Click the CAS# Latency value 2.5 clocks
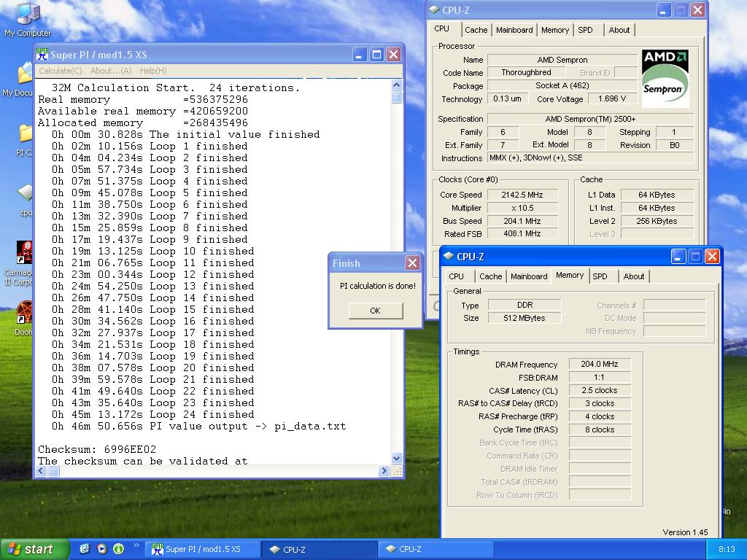Screen dimensions: 747x560 (x=600, y=390)
